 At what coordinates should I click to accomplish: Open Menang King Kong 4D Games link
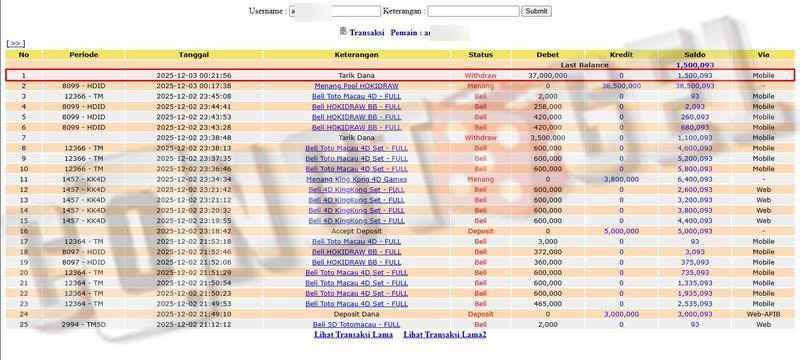pyautogui.click(x=356, y=179)
